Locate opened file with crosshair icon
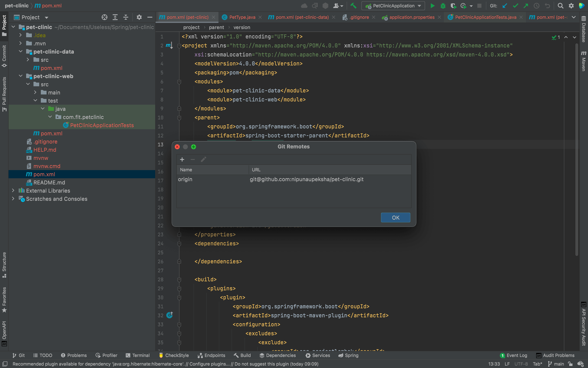This screenshot has height=368, width=588. [105, 17]
